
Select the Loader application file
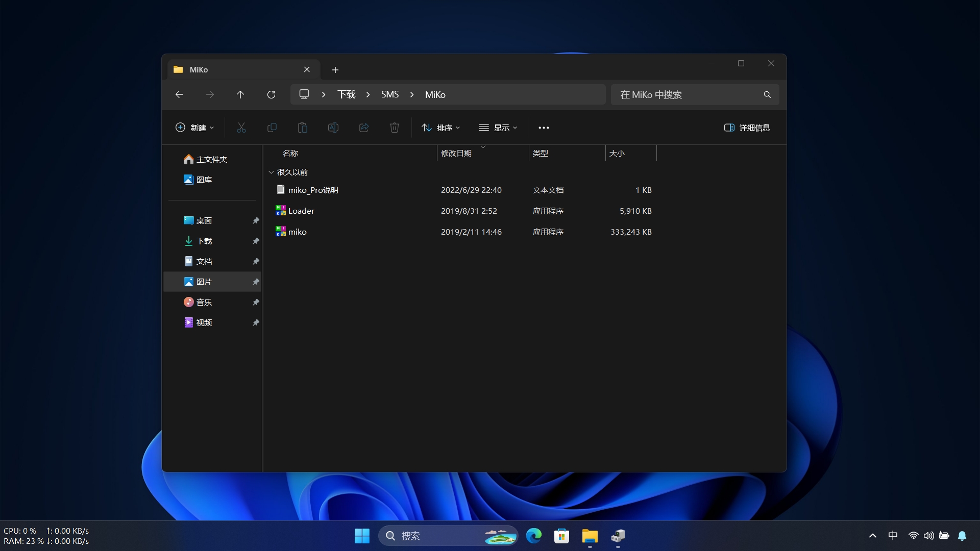coord(301,211)
